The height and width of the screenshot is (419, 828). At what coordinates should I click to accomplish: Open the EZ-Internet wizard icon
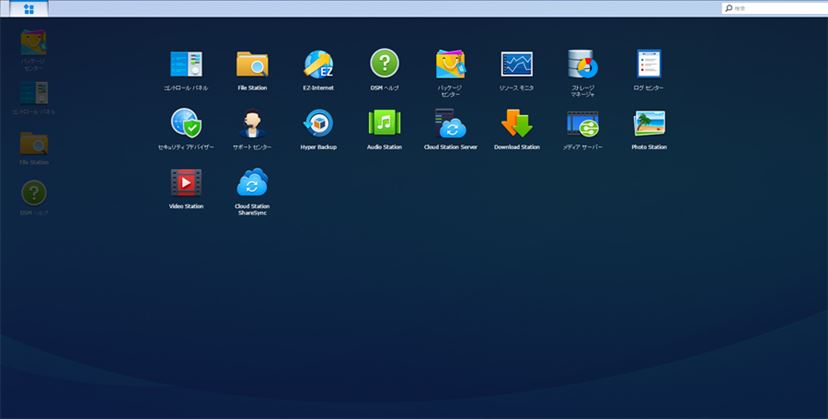coord(318,64)
